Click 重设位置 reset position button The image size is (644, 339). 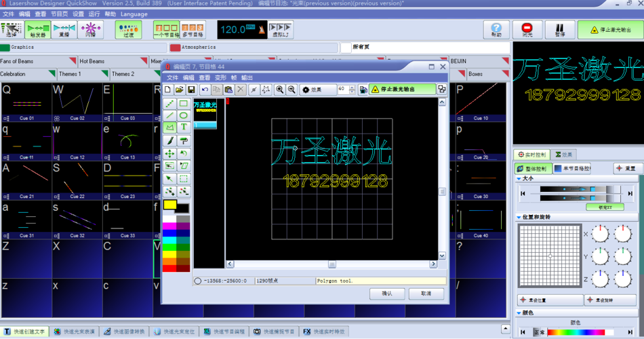[550, 300]
